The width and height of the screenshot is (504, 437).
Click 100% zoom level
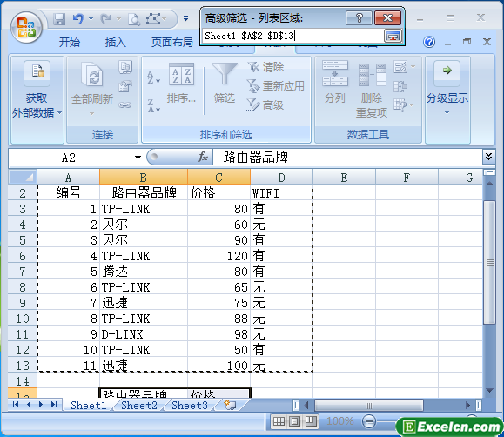(339, 421)
